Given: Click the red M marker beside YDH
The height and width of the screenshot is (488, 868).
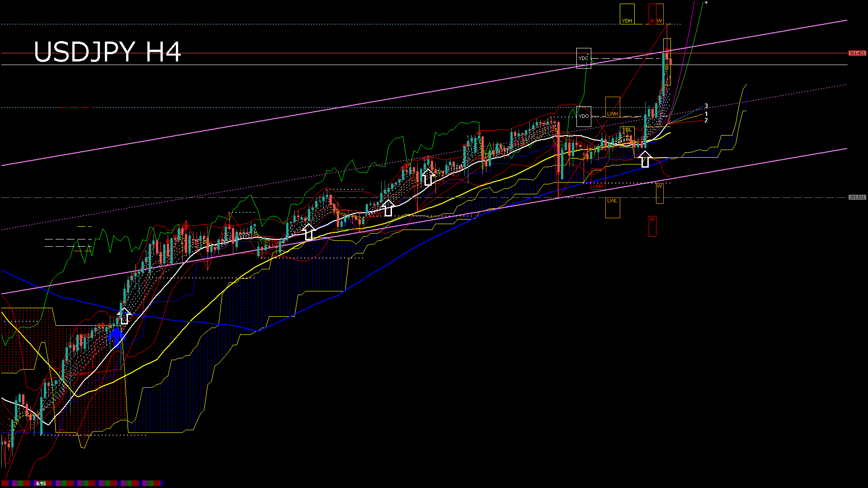Looking at the screenshot, I should 652,14.
